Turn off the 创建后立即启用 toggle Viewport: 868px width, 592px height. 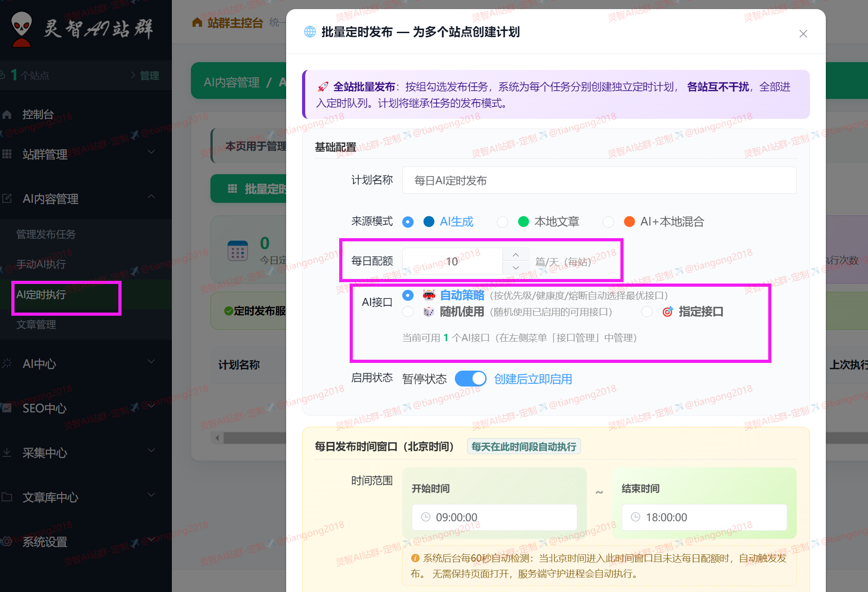[470, 378]
